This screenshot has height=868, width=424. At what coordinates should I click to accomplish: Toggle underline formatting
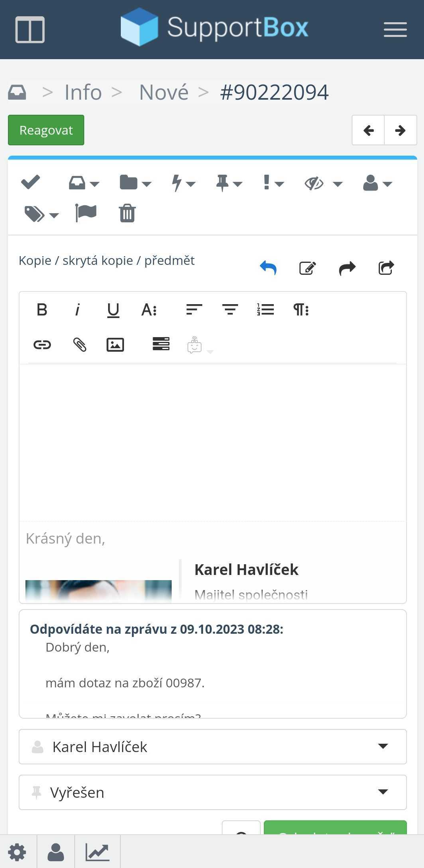[113, 310]
